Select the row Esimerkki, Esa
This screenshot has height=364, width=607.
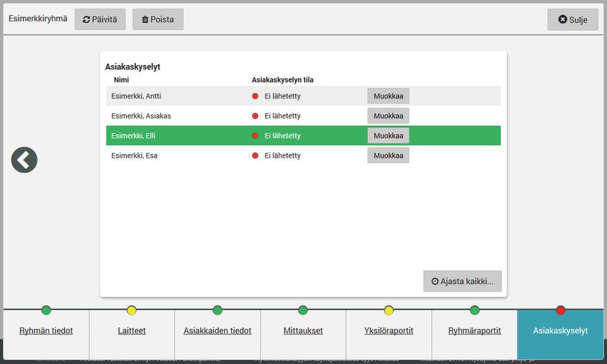click(x=303, y=155)
